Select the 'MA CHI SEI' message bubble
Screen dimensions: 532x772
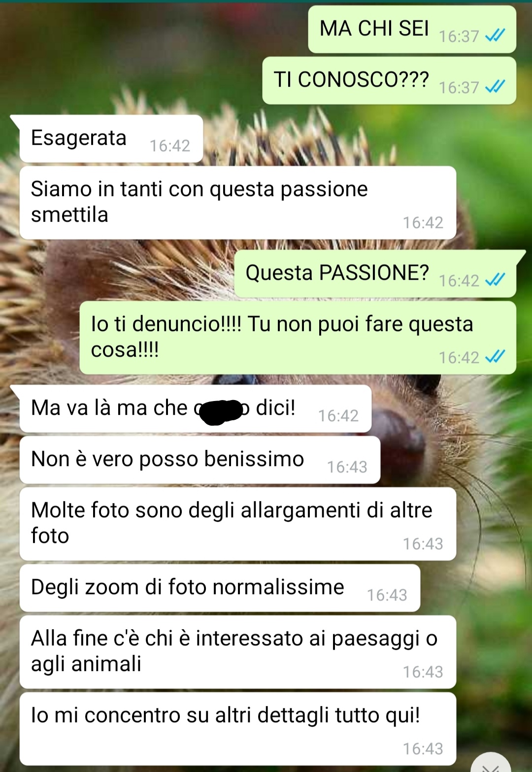point(412,30)
